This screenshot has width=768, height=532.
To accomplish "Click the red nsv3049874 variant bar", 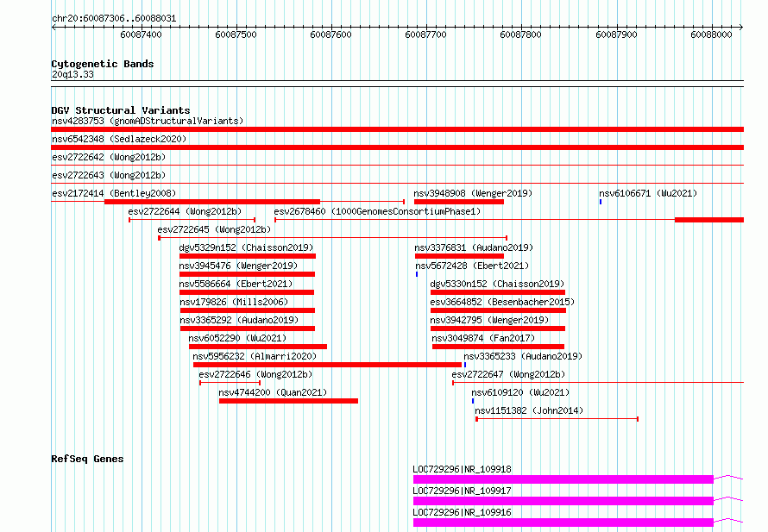I will pos(498,347).
